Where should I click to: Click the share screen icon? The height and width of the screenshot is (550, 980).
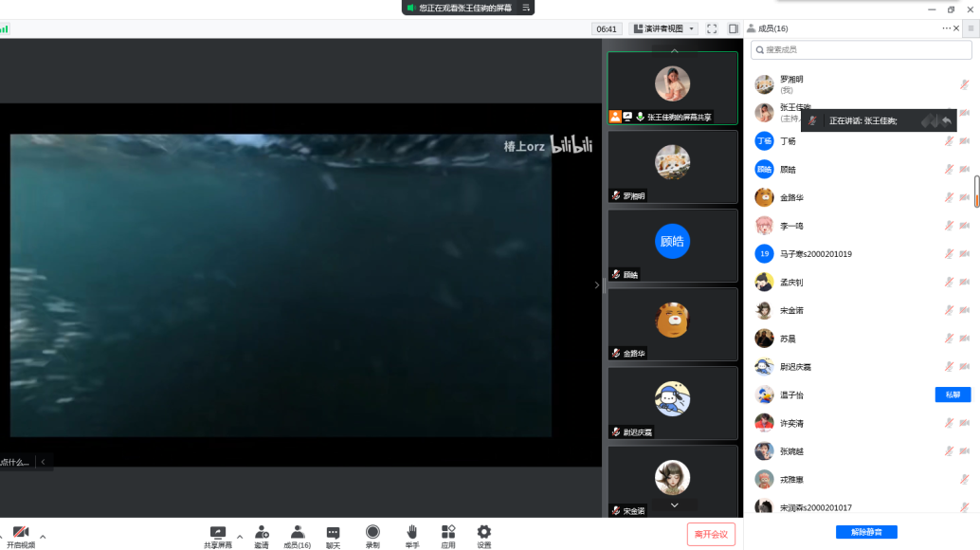(217, 533)
